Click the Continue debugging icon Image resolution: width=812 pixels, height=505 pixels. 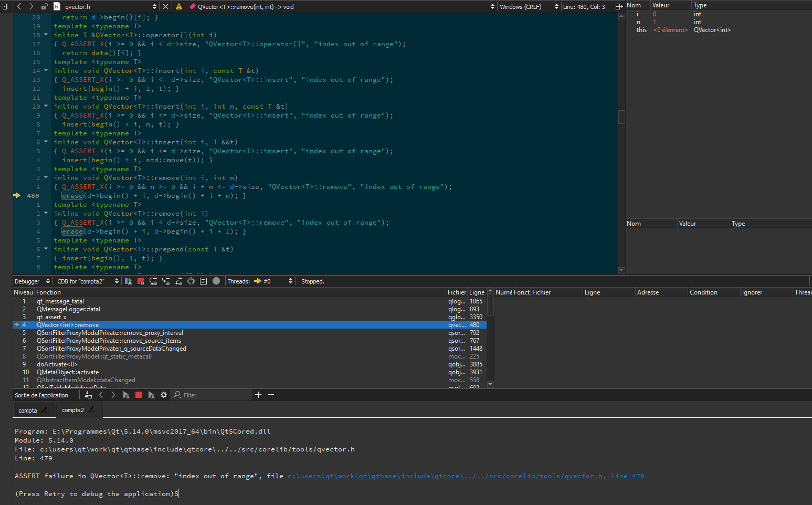coord(128,281)
